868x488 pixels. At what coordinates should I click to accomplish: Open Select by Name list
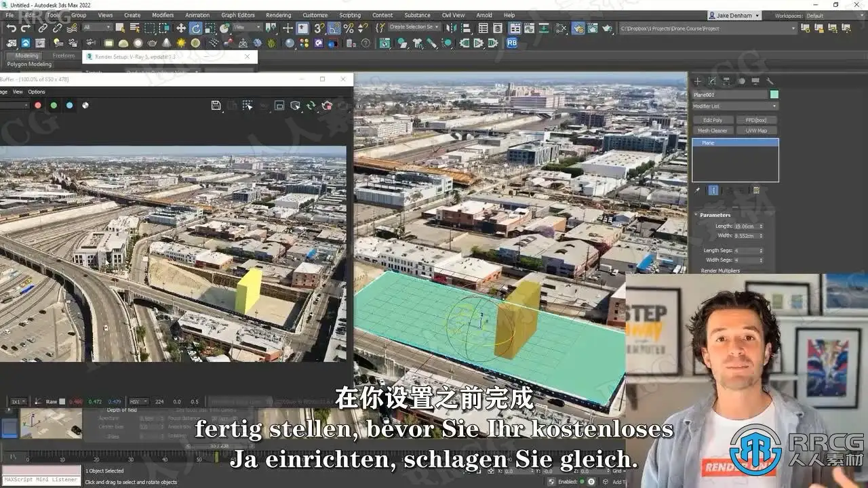pos(134,28)
